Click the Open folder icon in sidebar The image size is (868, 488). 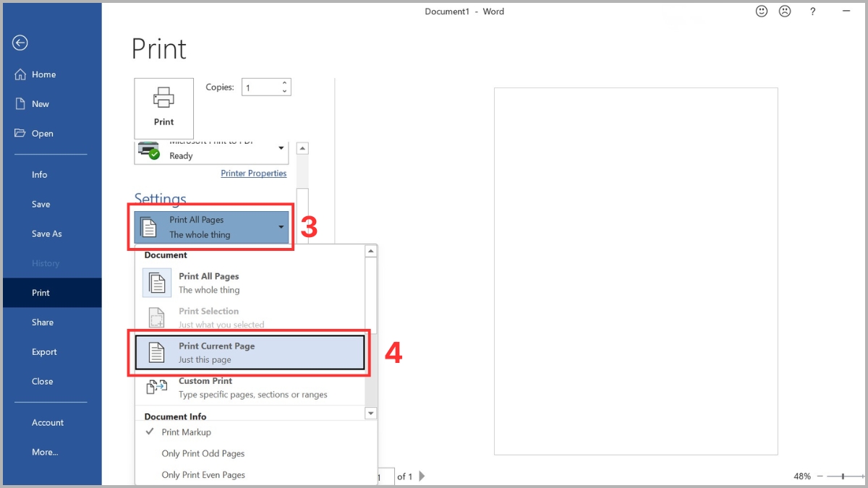[20, 134]
